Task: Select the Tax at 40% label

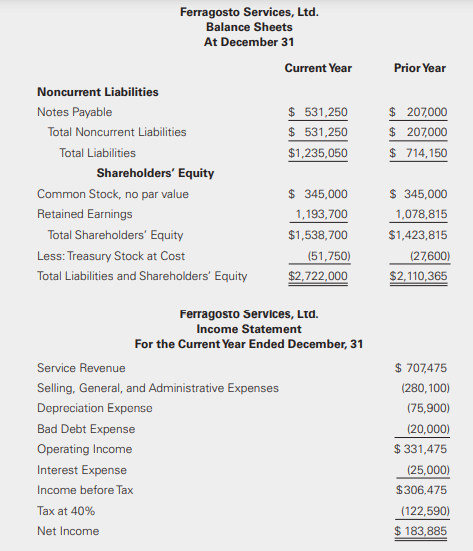Action: click(x=66, y=511)
